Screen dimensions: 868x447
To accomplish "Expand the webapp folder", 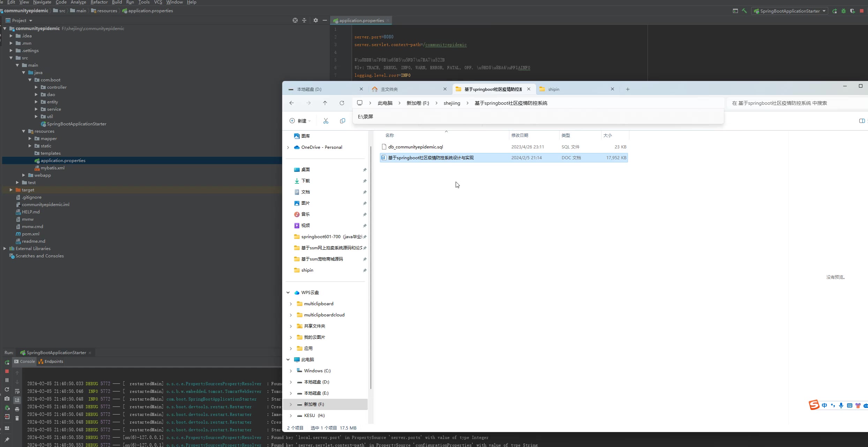I will pyautogui.click(x=24, y=175).
